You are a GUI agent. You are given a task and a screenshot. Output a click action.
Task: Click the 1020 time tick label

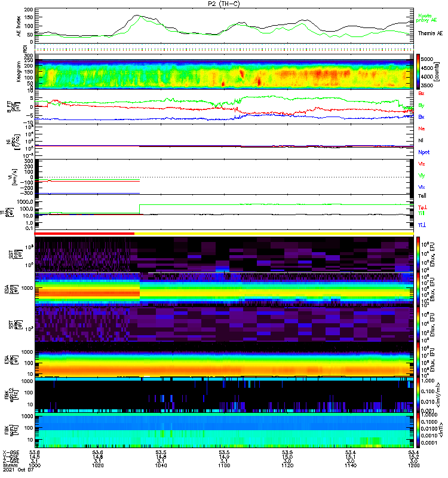click(98, 465)
